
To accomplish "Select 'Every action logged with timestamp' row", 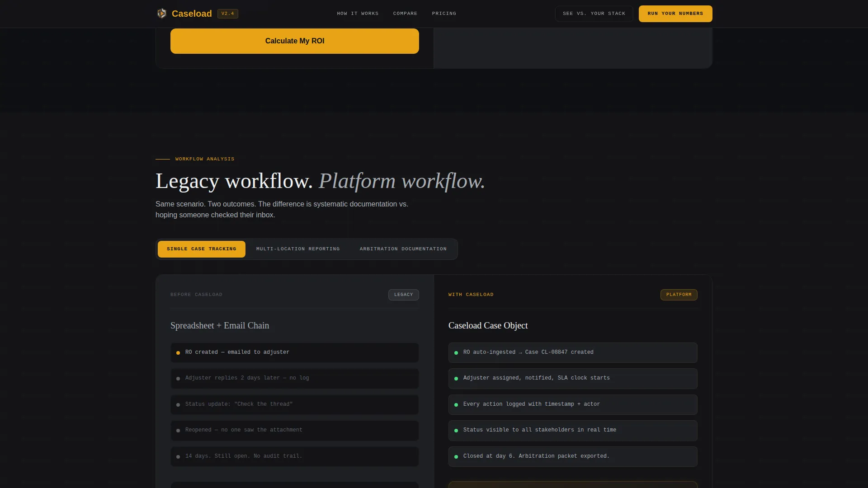I will tap(573, 404).
